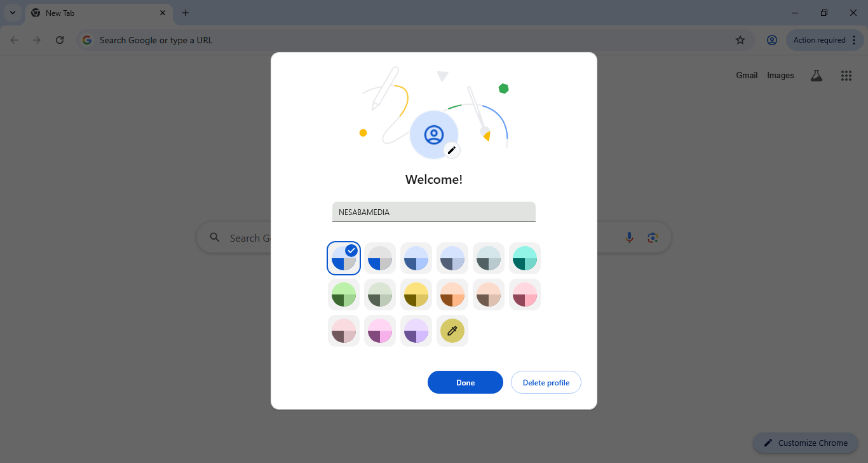The height and width of the screenshot is (463, 868).
Task: Choose the teal green theme swatch
Action: tap(525, 258)
